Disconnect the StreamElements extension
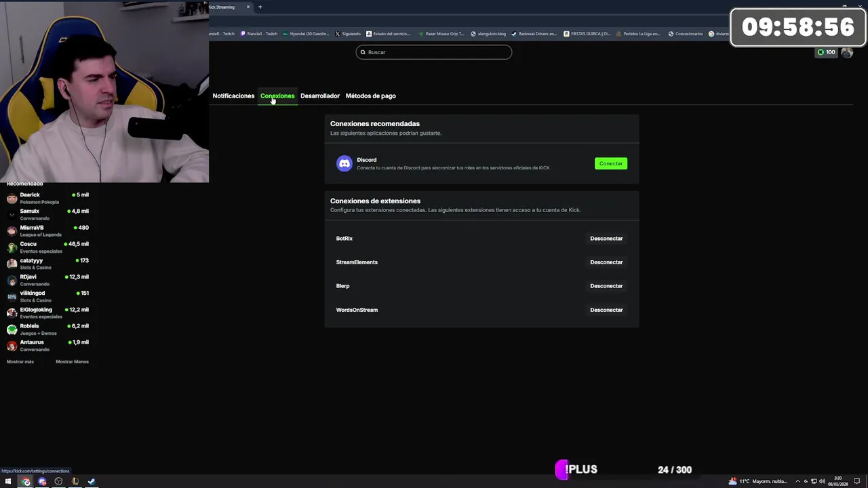The image size is (868, 488). point(606,262)
